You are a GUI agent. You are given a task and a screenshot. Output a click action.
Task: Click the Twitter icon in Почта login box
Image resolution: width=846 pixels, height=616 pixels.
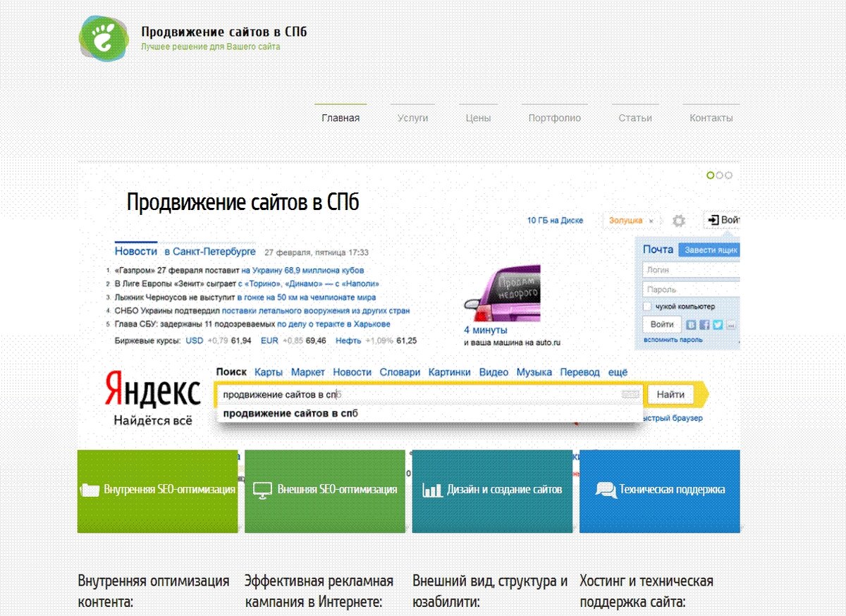(x=718, y=325)
